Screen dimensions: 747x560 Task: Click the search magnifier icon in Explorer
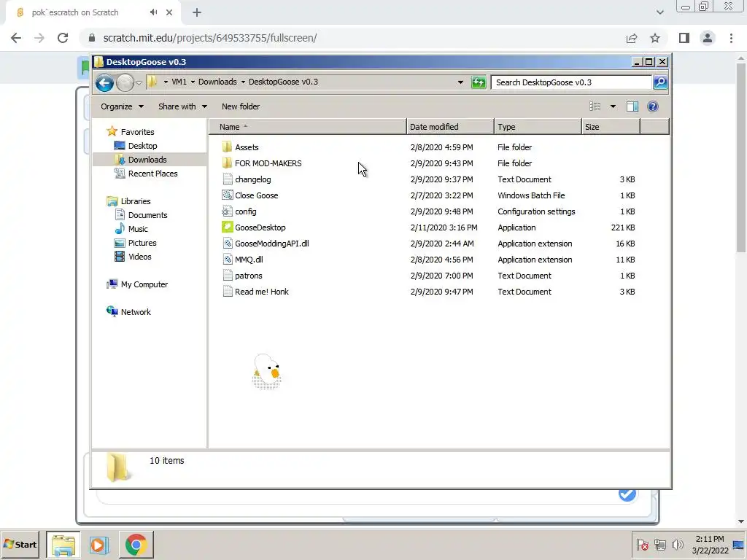click(x=659, y=82)
